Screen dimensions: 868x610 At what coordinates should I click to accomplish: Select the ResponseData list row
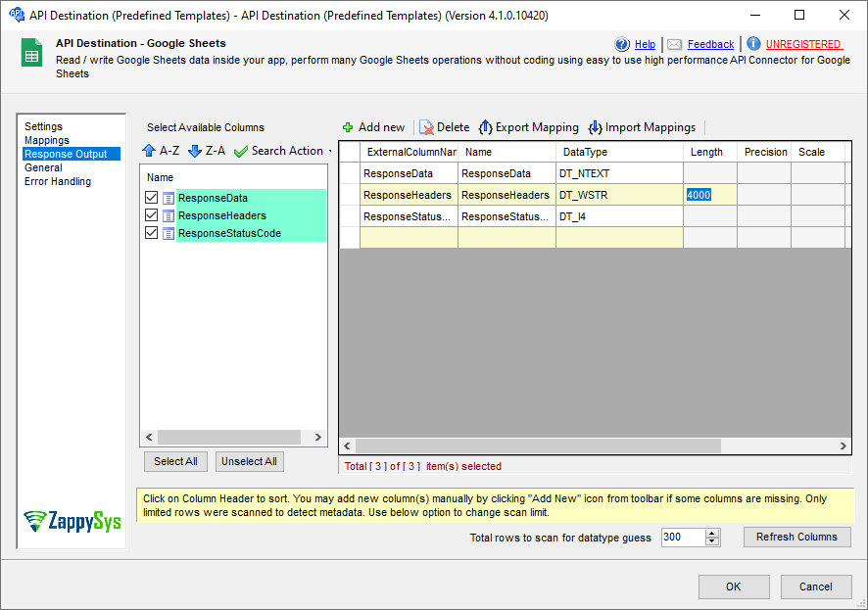(252, 198)
